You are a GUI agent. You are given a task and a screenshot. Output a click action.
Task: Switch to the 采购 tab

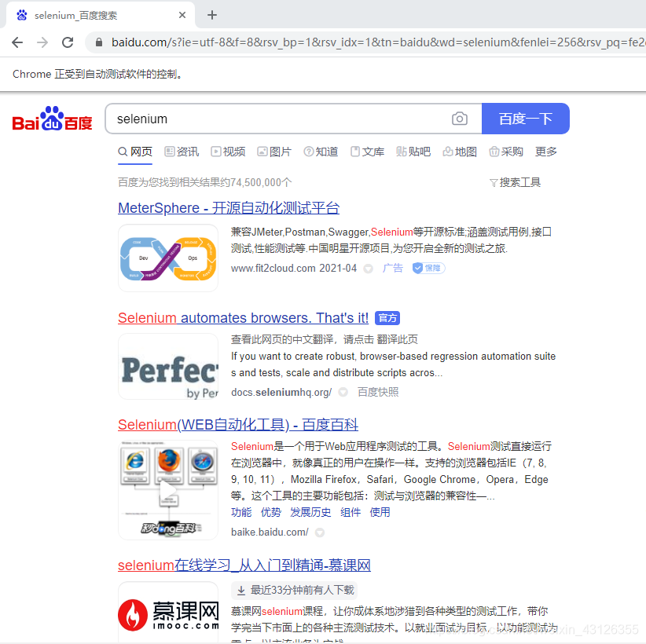click(x=506, y=152)
